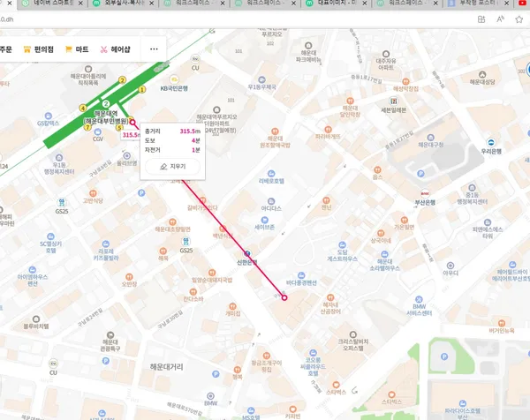This screenshot has height=420, width=530.
Task: Click the 대주자유 아파트 building icon
Action: [x=386, y=54]
